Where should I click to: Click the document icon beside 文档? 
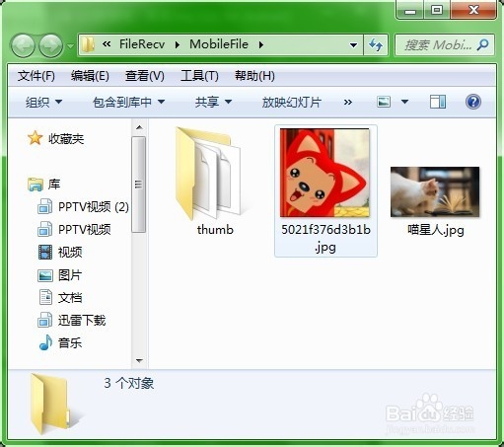[45, 297]
